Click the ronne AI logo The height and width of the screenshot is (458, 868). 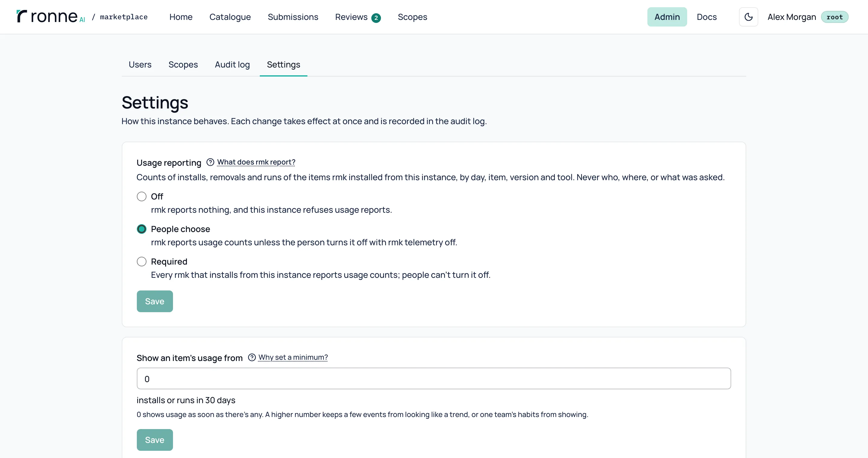[x=51, y=17]
